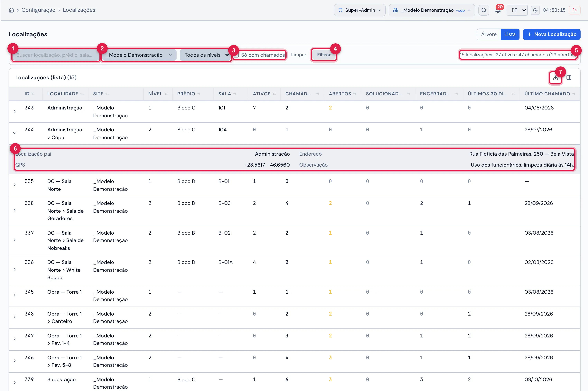Sort by NÍVEL column arrows

click(166, 94)
